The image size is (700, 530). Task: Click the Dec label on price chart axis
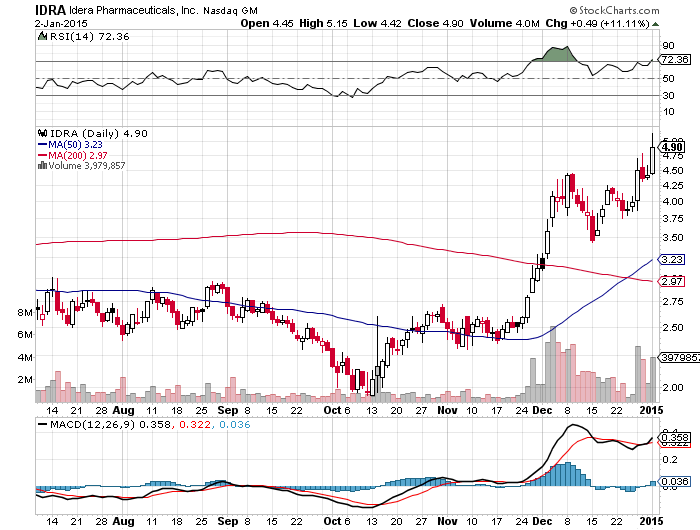point(542,410)
